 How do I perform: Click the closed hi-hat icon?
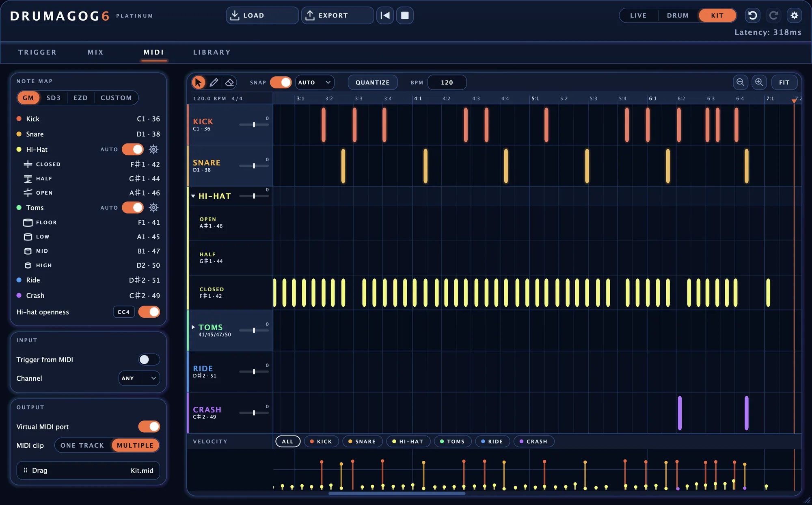pyautogui.click(x=28, y=164)
